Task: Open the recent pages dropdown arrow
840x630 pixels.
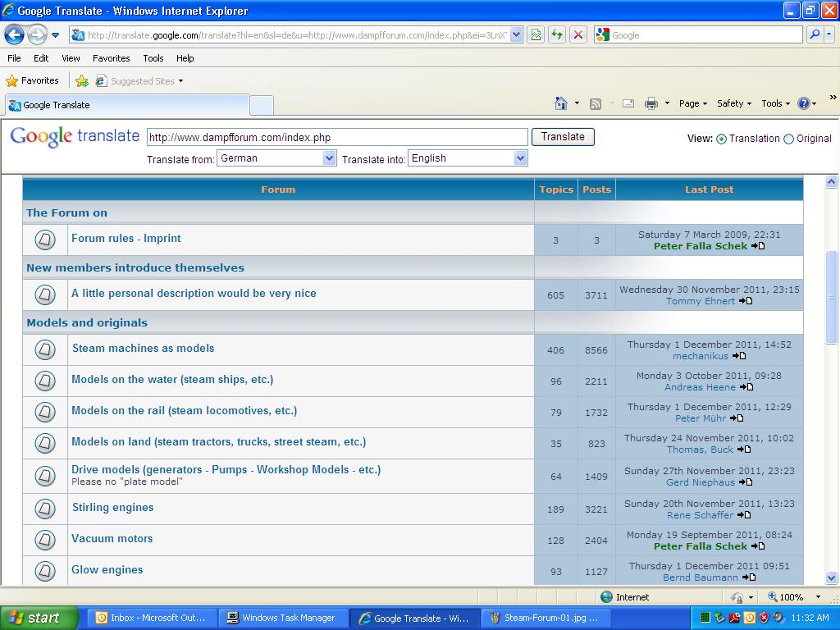Action: [x=55, y=35]
